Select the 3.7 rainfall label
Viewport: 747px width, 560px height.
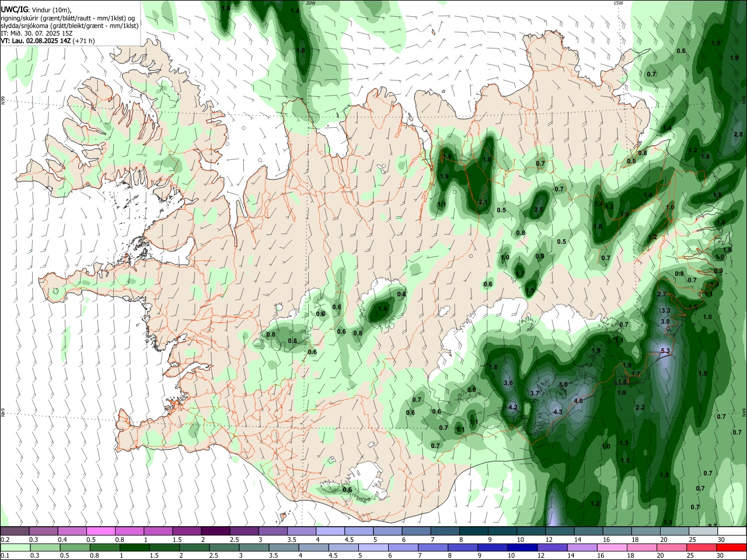[535, 394]
